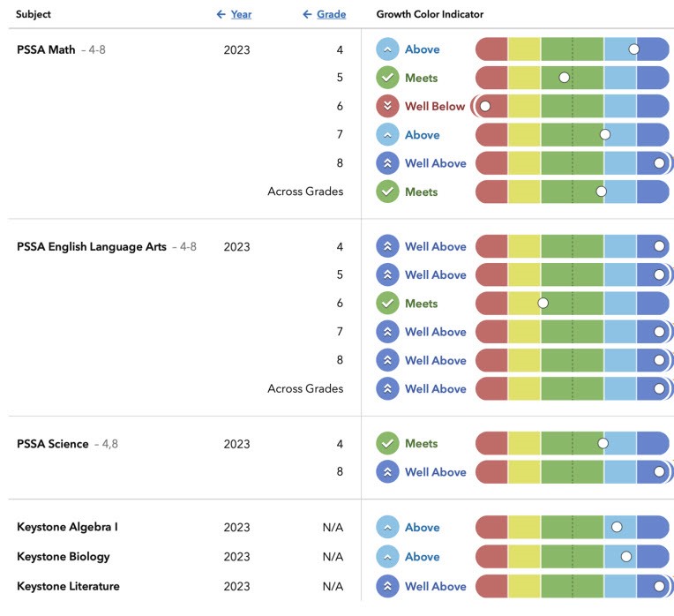
Task: Click the Meets checkmark icon for PSSA Math grade 5
Action: coord(387,78)
